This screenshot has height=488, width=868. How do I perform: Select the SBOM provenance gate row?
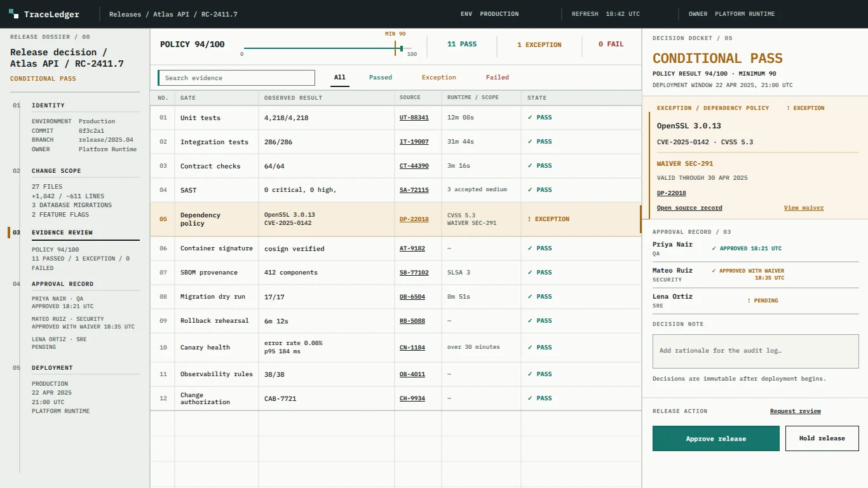point(395,273)
